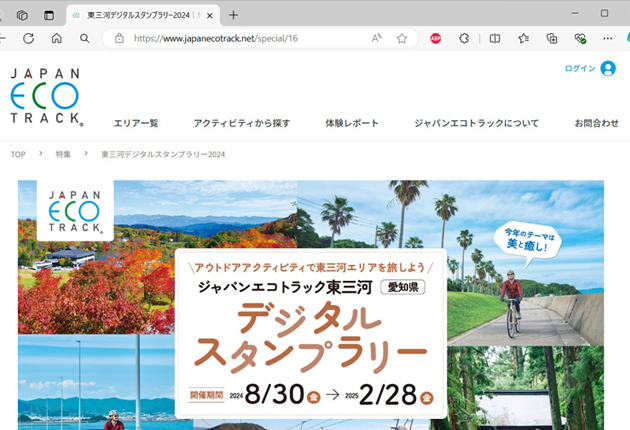Click the Japan Eco Track header logo
The height and width of the screenshot is (430, 630).
[x=47, y=97]
